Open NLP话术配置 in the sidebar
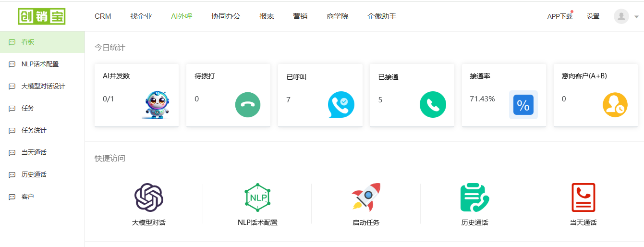This screenshot has height=247, width=644. click(x=42, y=64)
